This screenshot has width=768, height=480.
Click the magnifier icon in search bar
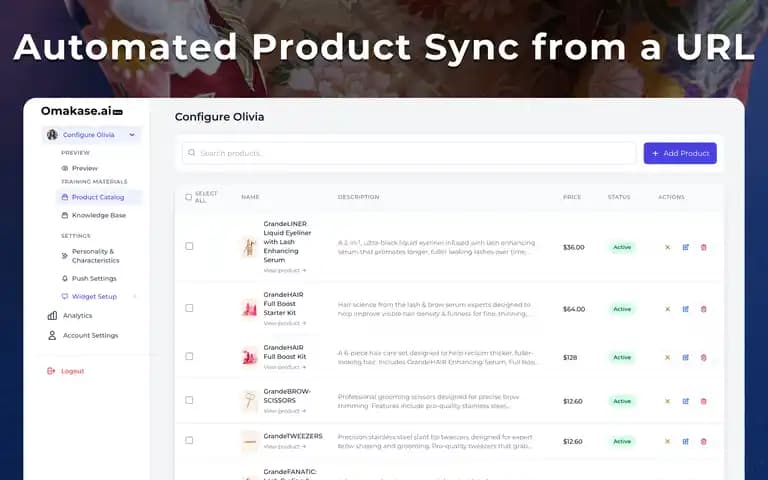pyautogui.click(x=192, y=153)
